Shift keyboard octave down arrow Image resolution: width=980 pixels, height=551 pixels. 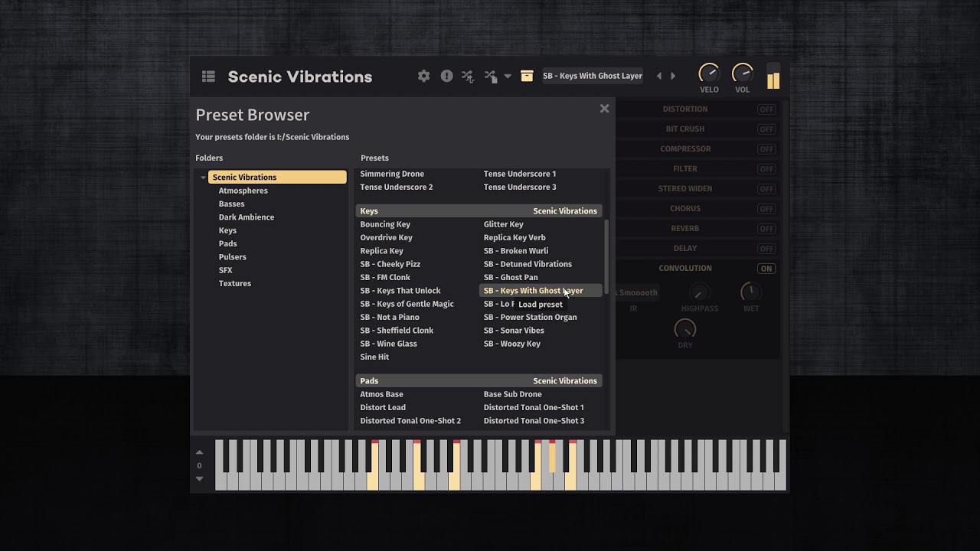pos(199,478)
